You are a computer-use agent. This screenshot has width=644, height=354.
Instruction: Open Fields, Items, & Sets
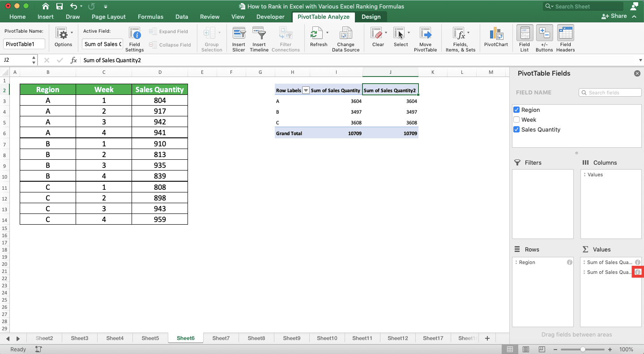460,39
